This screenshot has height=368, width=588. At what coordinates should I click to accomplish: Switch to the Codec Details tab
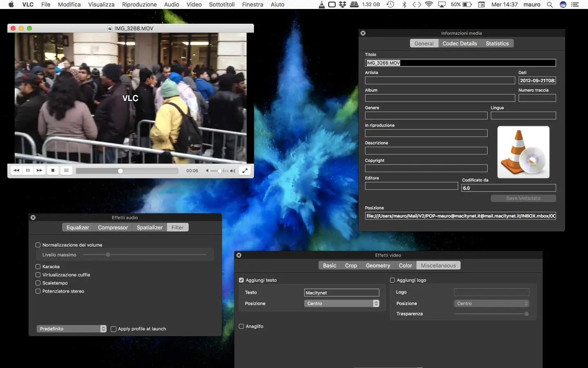(460, 43)
